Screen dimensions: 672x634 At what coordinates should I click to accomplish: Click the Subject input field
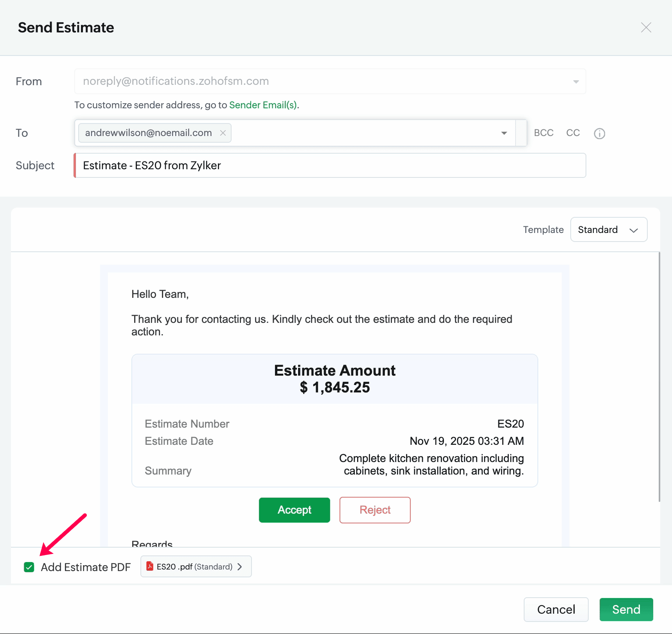coord(330,165)
